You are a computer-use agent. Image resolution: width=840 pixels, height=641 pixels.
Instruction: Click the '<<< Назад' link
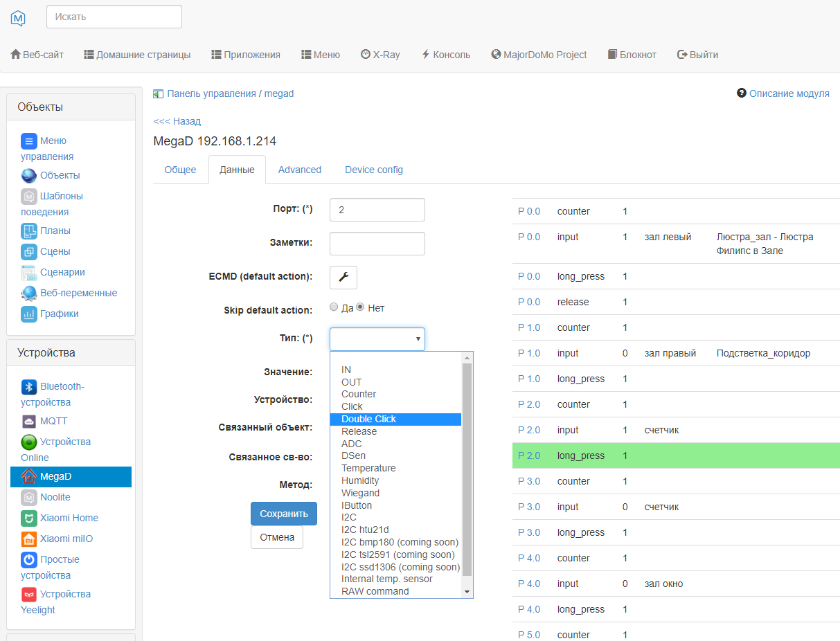[x=177, y=121]
